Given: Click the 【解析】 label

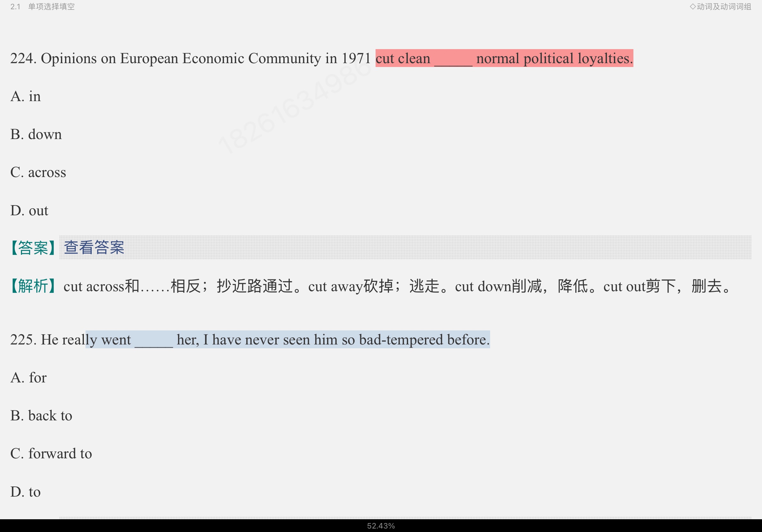Looking at the screenshot, I should [x=33, y=286].
